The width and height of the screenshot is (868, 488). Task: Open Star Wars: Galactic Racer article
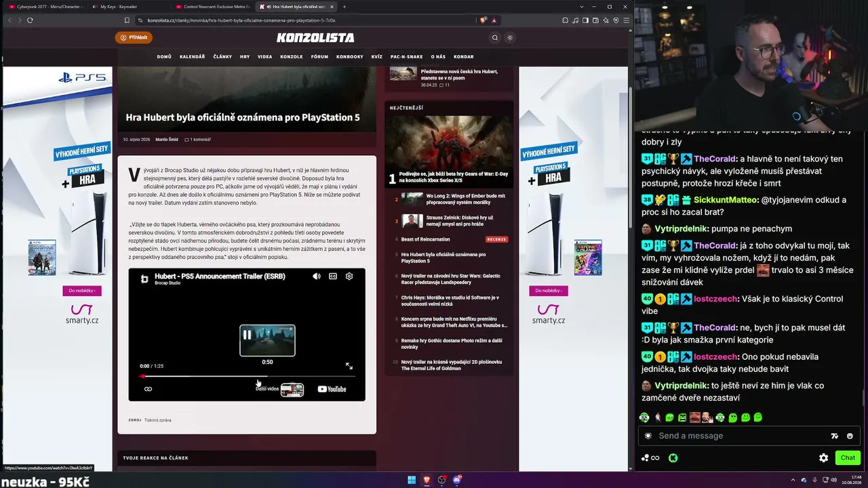450,279
